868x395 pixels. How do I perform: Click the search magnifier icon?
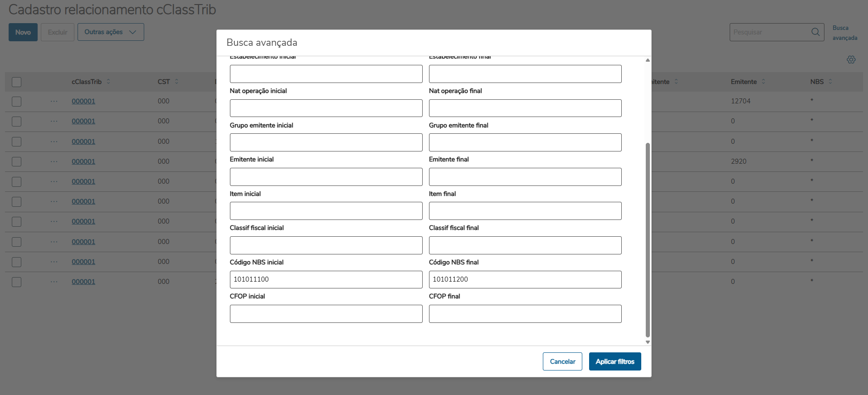[815, 32]
